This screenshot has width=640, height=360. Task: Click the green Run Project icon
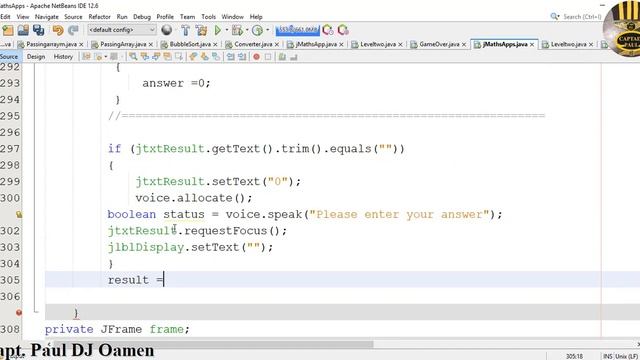pos(218,30)
